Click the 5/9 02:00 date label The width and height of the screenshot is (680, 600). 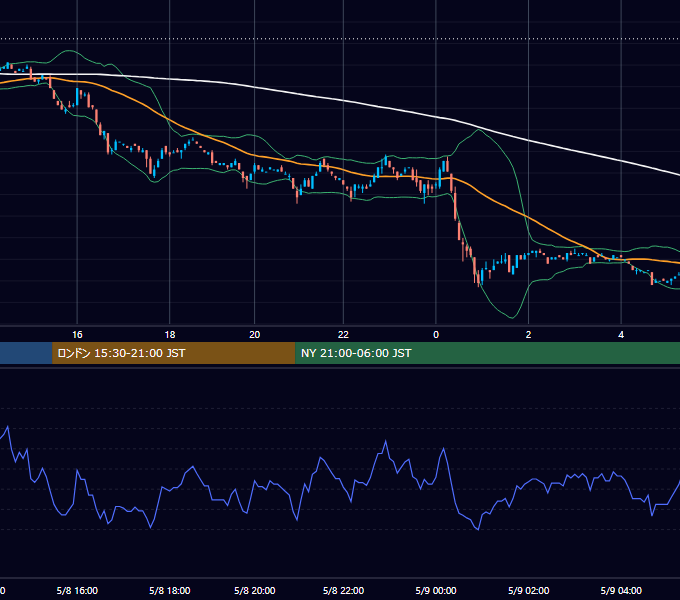(x=528, y=590)
